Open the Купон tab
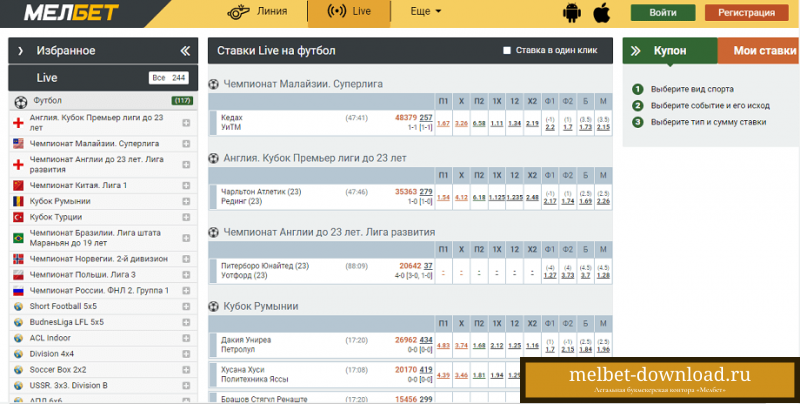This screenshot has width=800, height=404. point(670,50)
